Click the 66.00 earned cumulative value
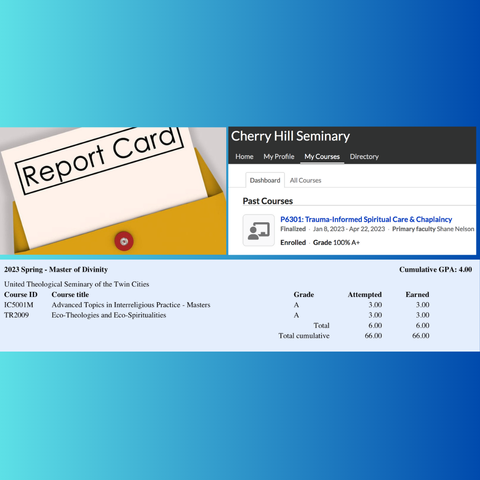The width and height of the screenshot is (480, 480). point(421,336)
